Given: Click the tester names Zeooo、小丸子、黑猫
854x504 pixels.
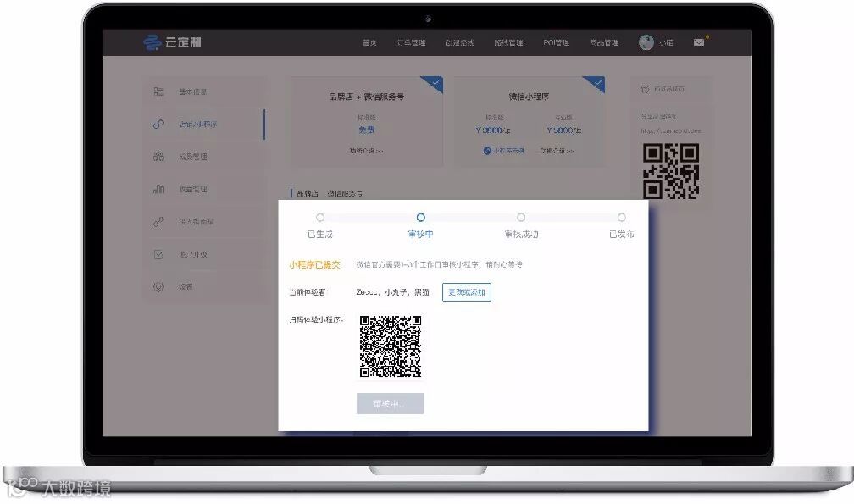Looking at the screenshot, I should coord(393,292).
